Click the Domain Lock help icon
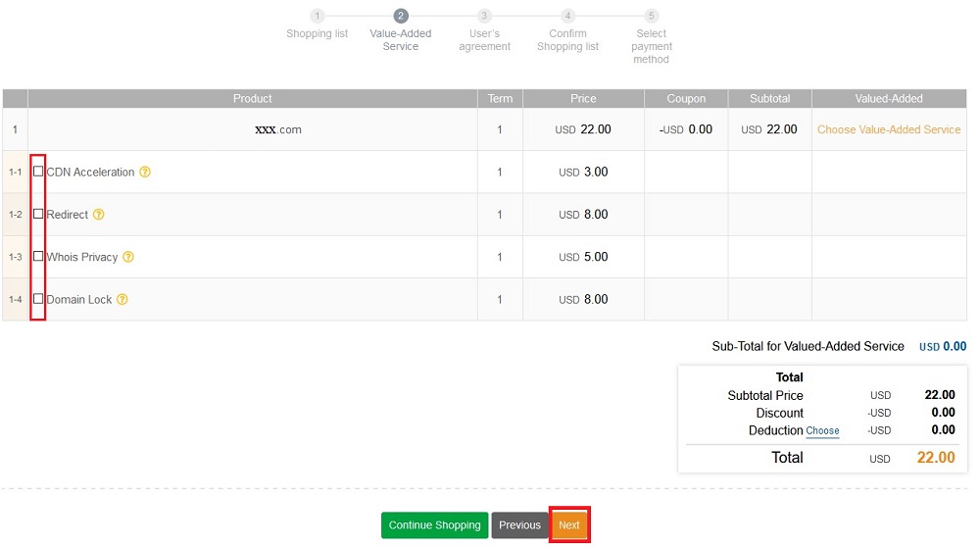 [x=122, y=300]
